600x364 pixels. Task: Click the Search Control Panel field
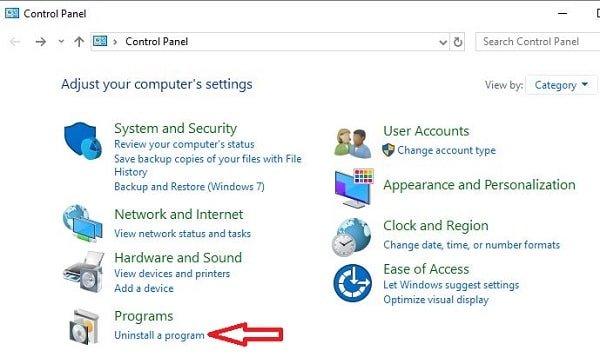click(x=537, y=42)
